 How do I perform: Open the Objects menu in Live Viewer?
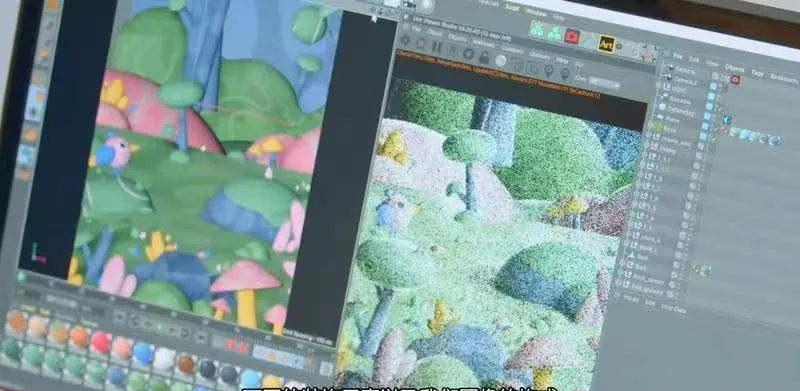457,38
